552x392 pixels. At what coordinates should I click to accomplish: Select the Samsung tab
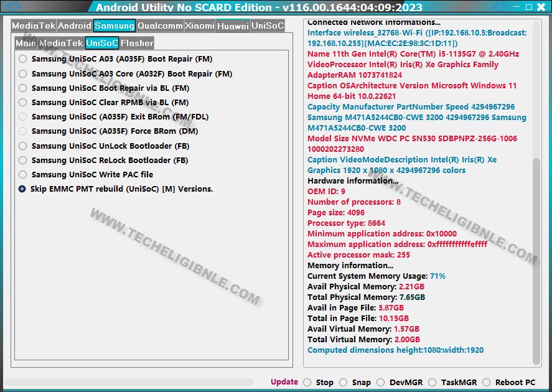click(115, 26)
